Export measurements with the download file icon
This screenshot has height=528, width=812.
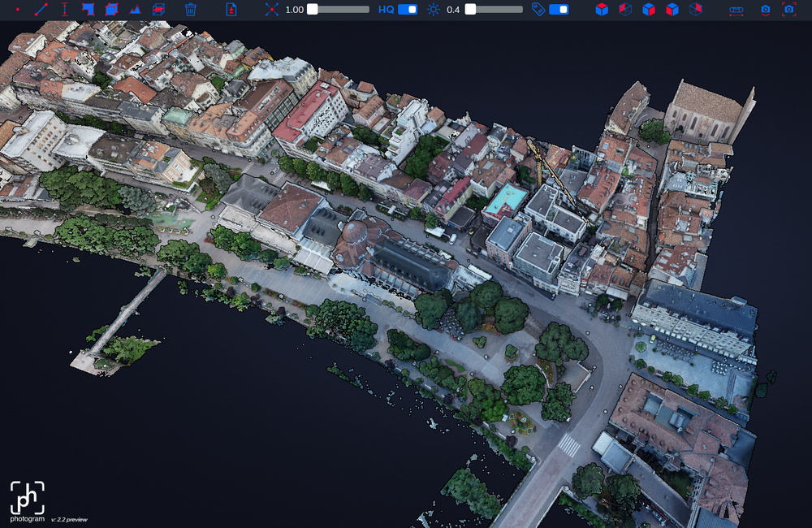click(231, 9)
